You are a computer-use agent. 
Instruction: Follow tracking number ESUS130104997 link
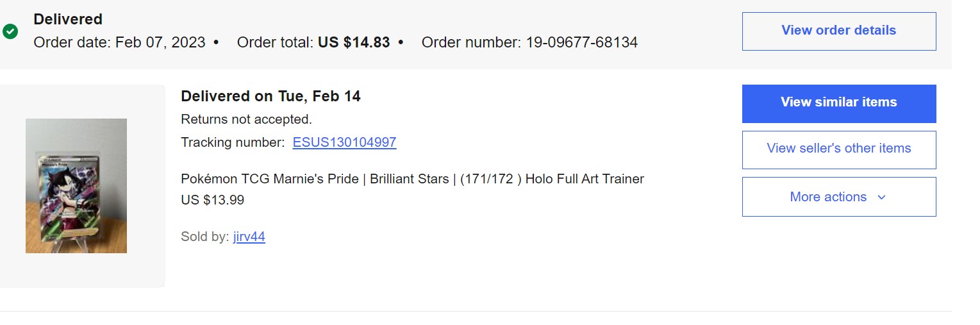pos(344,142)
